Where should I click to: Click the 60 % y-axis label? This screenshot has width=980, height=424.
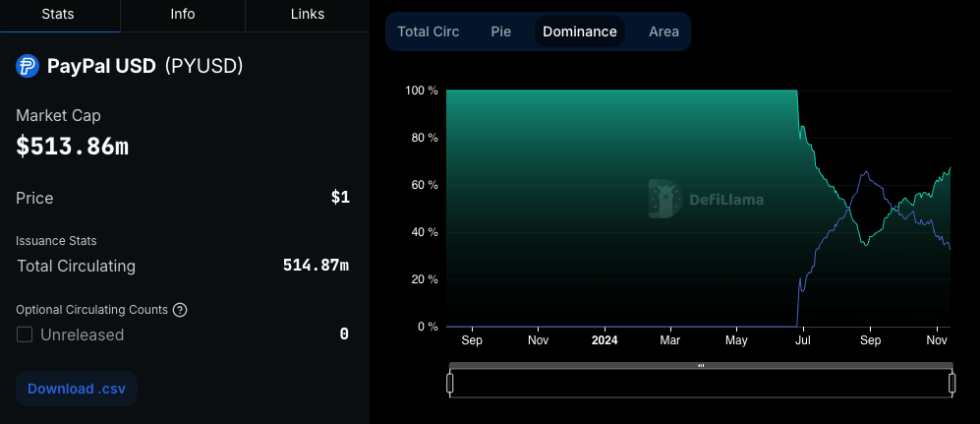[x=425, y=185]
